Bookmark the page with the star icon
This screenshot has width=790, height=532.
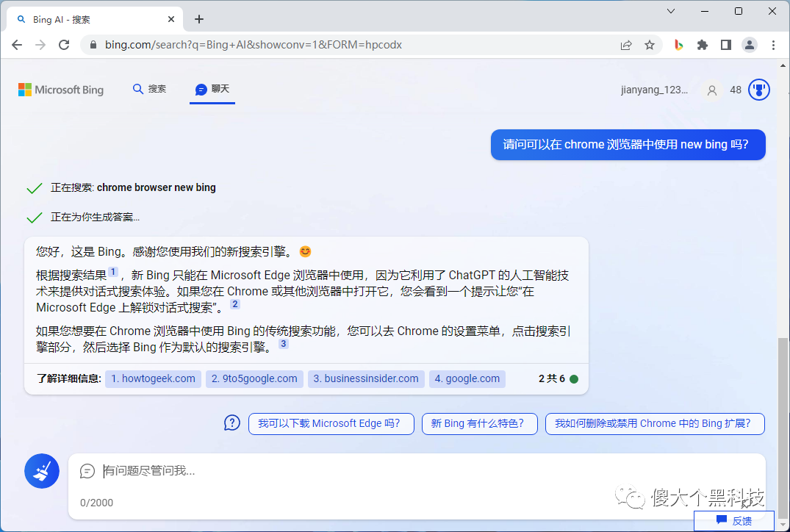pos(650,45)
